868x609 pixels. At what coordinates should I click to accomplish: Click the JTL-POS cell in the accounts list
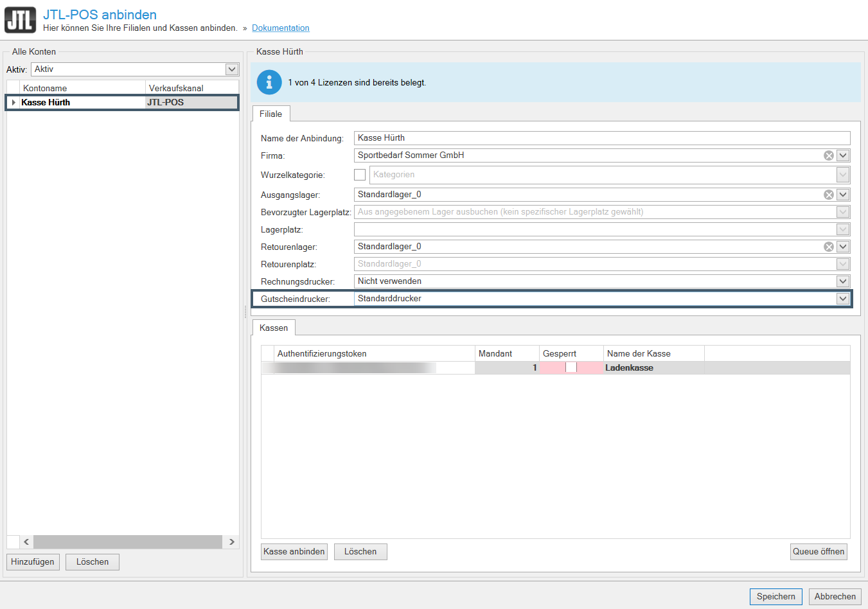pos(191,102)
